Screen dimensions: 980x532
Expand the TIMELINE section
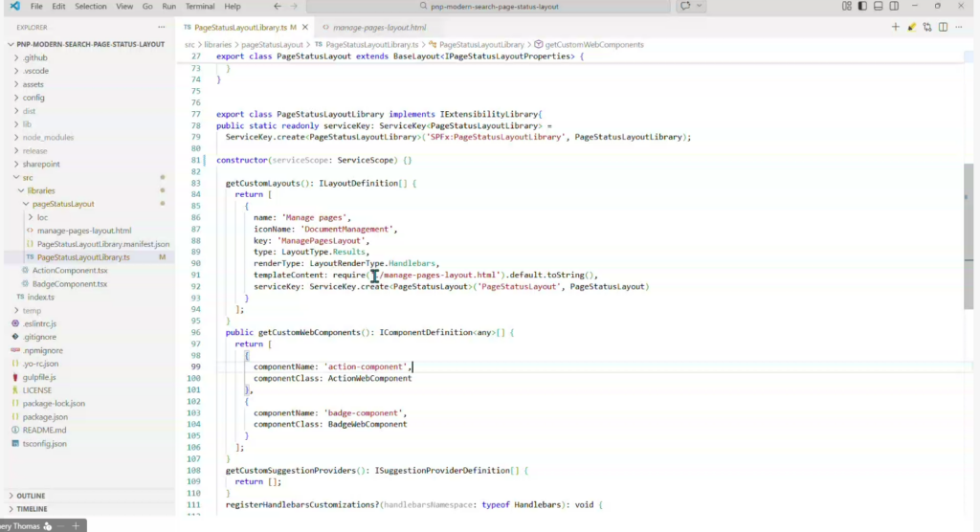(32, 509)
